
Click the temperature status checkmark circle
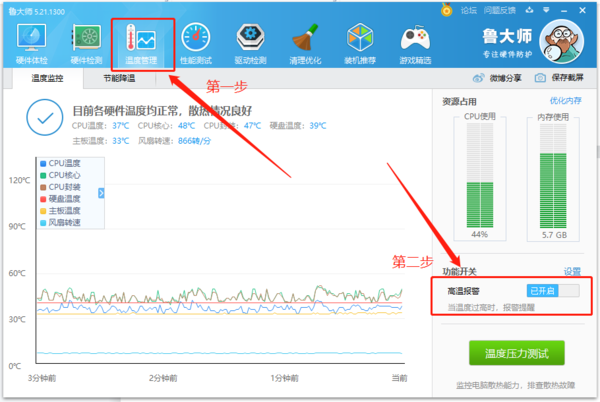click(x=45, y=117)
